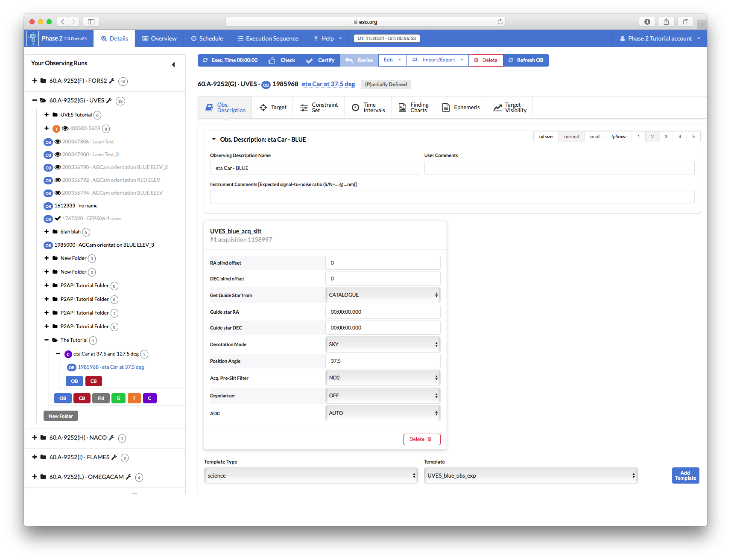Click the orange T create button
The height and width of the screenshot is (560, 731).
coord(134,398)
